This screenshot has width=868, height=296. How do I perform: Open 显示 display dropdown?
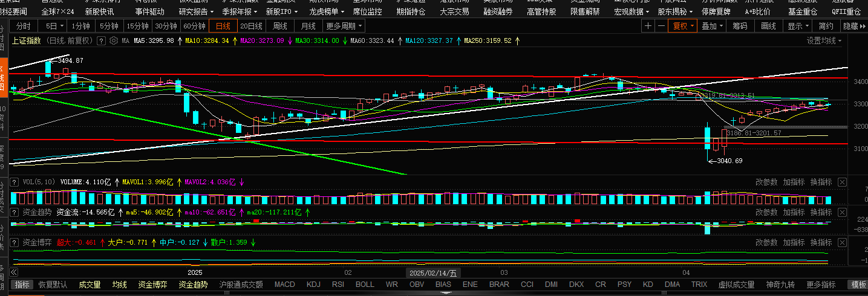[x=798, y=26]
